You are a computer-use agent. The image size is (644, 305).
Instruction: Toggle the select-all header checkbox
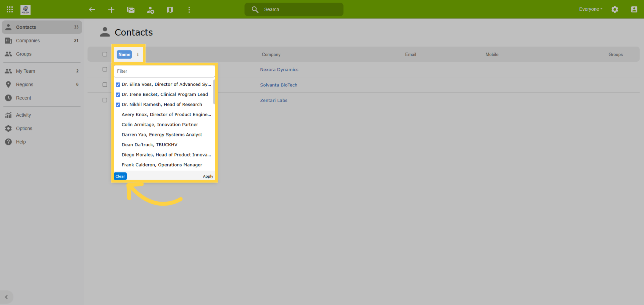coord(105,54)
